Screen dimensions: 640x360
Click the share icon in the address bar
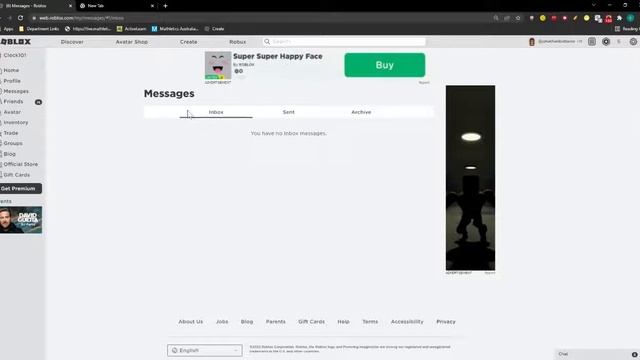click(507, 18)
